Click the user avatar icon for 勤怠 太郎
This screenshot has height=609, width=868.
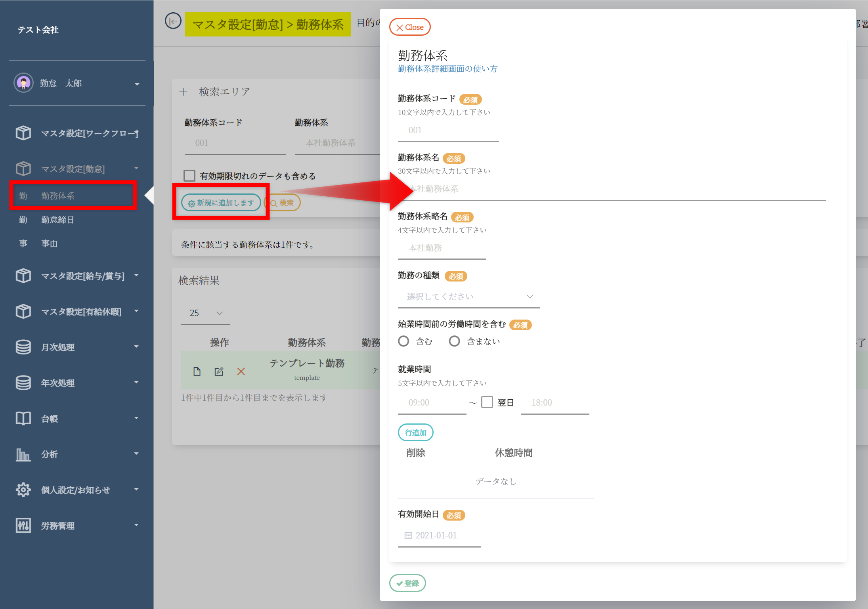click(23, 83)
